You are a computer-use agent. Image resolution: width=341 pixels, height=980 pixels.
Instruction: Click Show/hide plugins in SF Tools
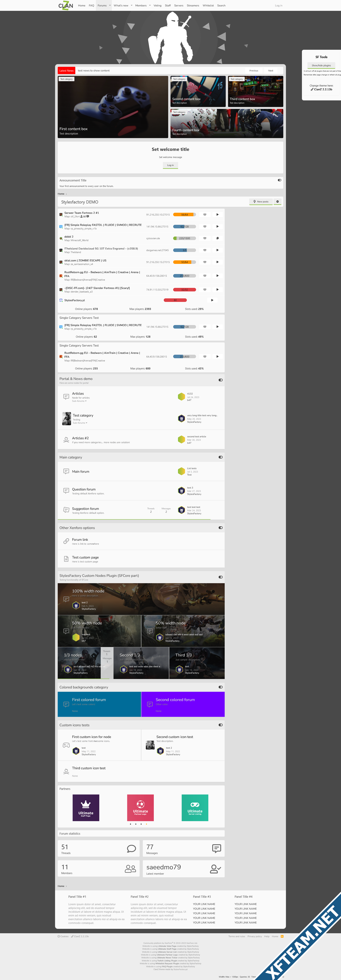click(x=321, y=65)
